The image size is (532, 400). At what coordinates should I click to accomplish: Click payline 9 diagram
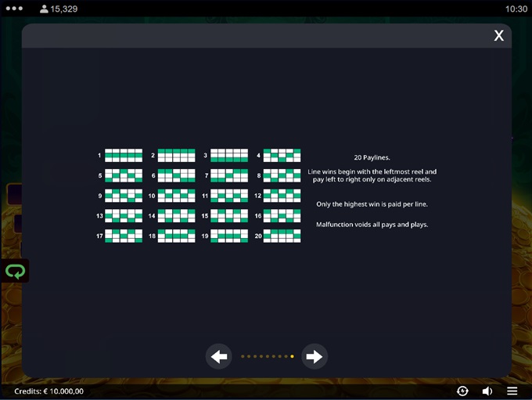point(124,196)
